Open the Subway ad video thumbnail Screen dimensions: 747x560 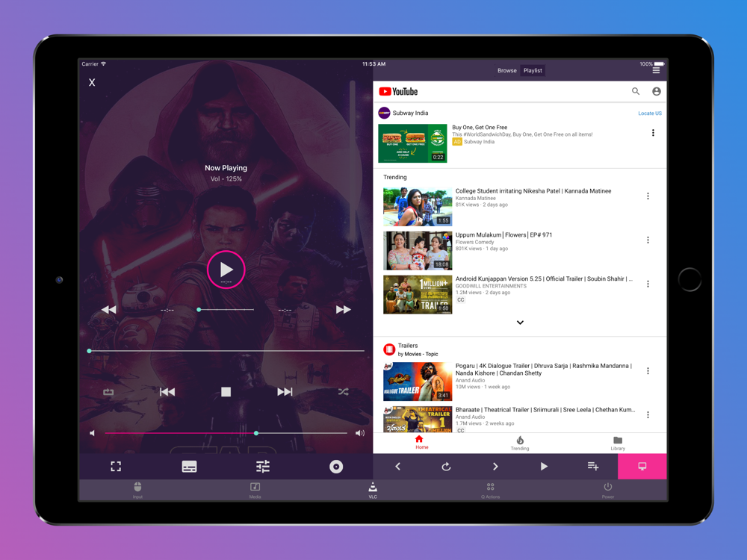(x=412, y=143)
